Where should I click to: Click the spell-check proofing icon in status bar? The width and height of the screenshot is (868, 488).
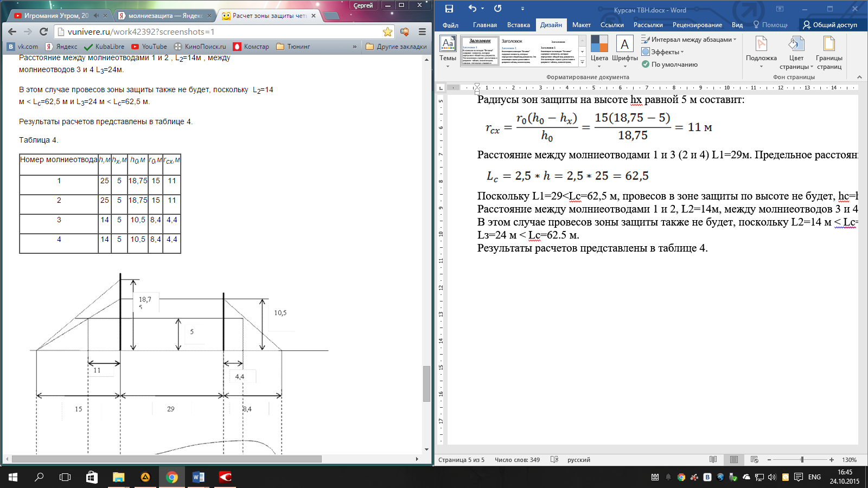554,460
